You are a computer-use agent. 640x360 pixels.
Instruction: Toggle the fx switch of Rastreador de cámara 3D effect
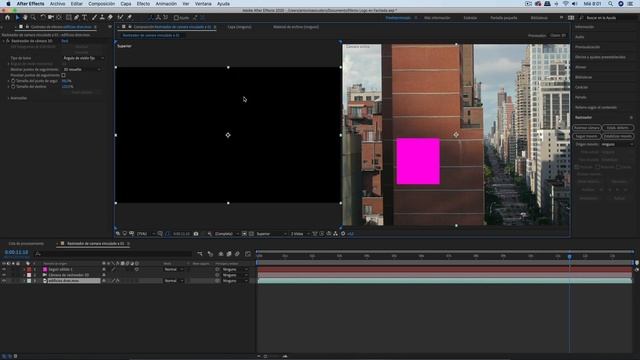tap(8, 41)
